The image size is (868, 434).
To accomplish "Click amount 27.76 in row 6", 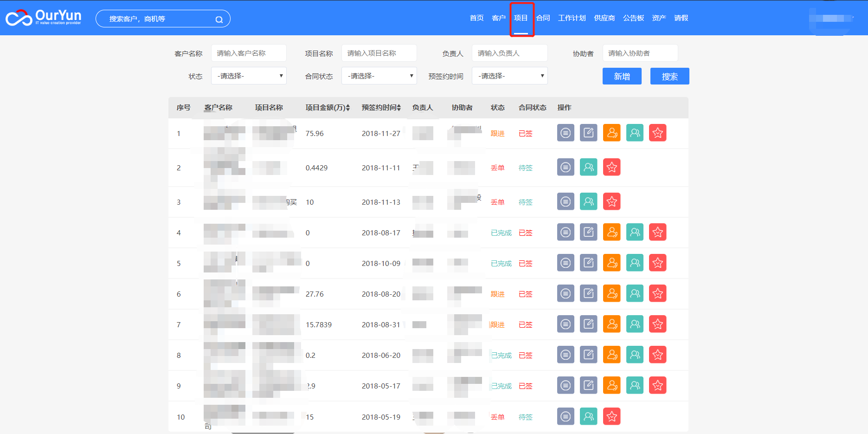I will [x=315, y=294].
